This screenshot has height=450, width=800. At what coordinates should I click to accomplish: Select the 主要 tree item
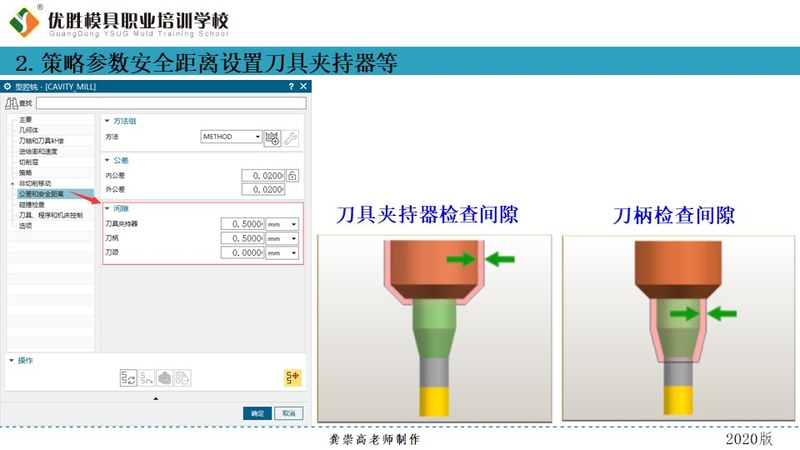point(26,119)
